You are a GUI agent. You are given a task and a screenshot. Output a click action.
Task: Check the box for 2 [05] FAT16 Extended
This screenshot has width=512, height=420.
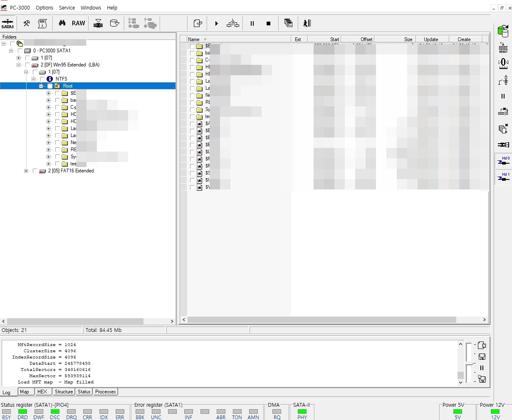[x=35, y=171]
